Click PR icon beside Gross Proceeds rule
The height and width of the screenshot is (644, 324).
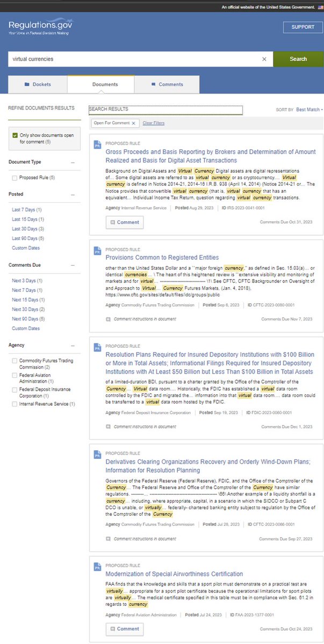coord(97,145)
